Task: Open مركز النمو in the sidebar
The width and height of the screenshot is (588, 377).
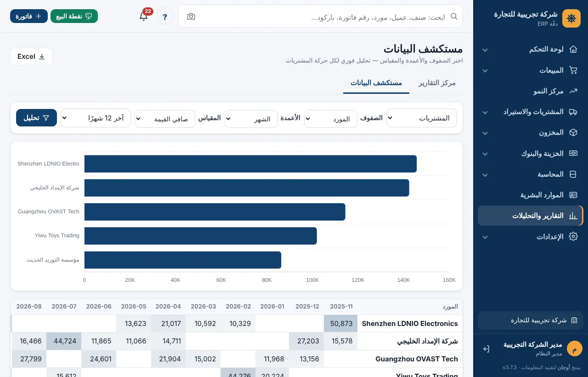Action: tap(530, 91)
